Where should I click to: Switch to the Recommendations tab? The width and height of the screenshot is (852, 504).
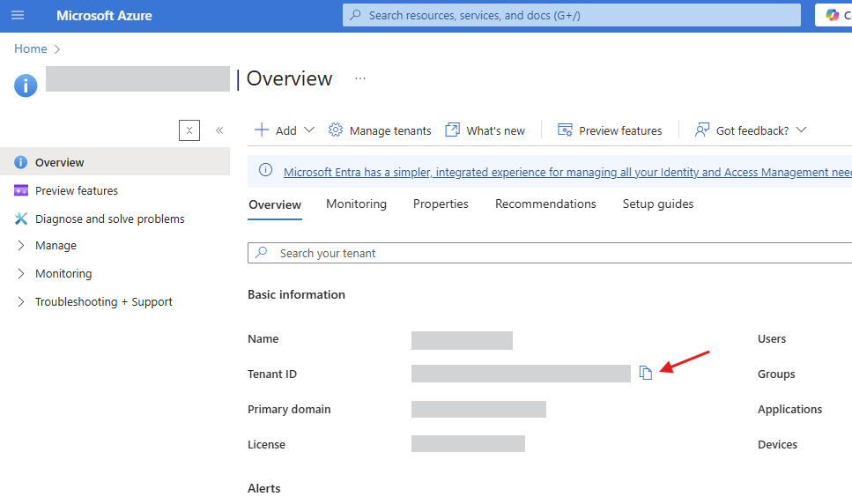(545, 204)
